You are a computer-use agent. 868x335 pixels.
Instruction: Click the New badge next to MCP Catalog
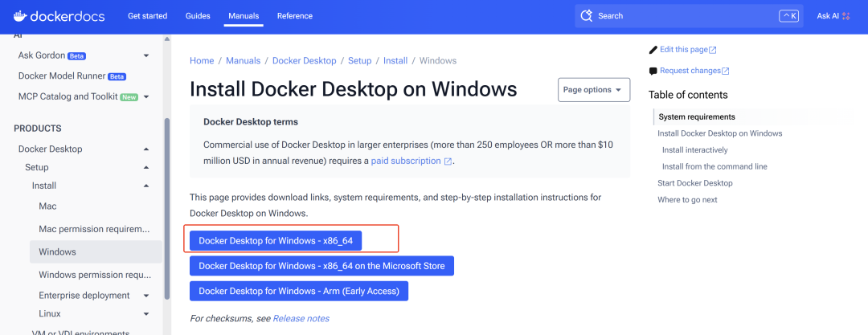pyautogui.click(x=129, y=97)
